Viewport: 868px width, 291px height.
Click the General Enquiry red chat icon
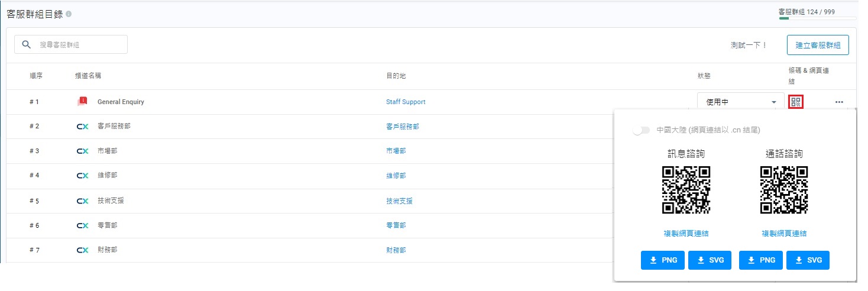click(x=82, y=102)
